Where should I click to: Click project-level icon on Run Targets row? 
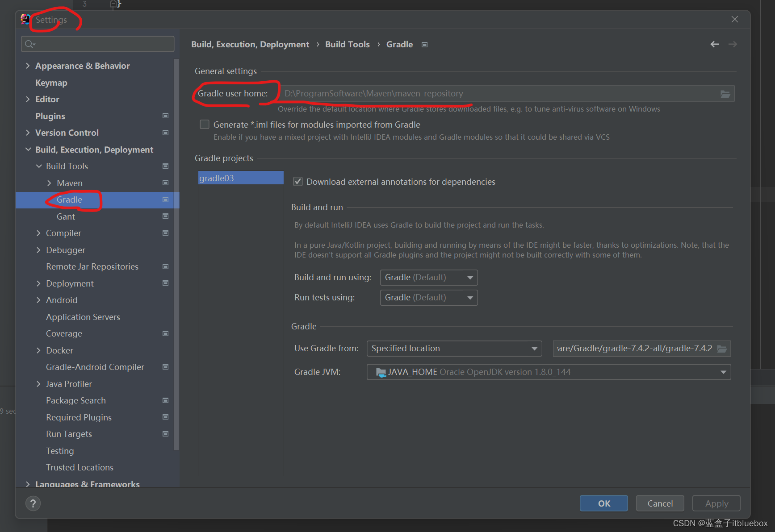(x=165, y=434)
